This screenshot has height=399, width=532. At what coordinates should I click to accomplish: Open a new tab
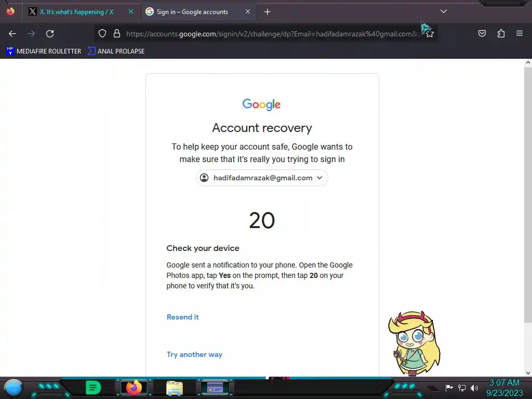268,12
